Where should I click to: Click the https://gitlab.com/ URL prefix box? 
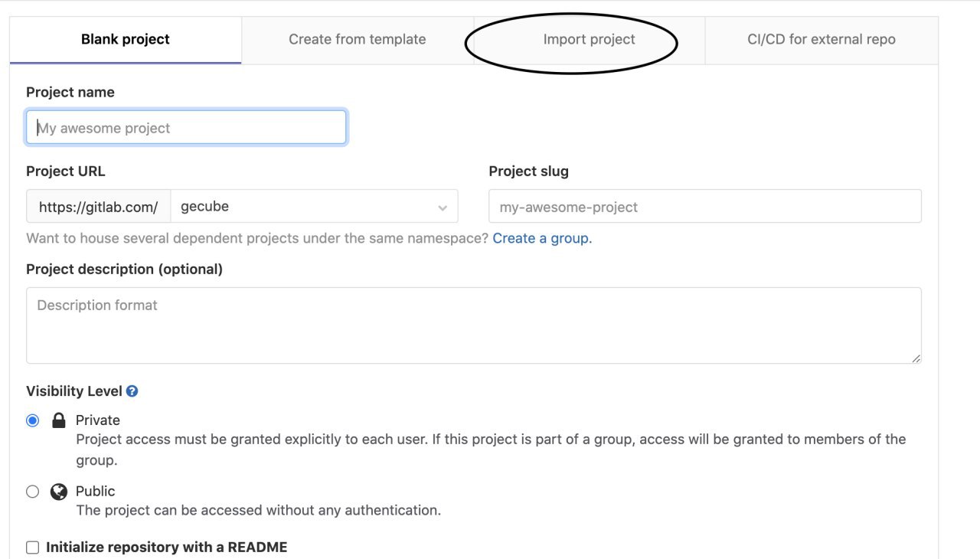(x=99, y=207)
